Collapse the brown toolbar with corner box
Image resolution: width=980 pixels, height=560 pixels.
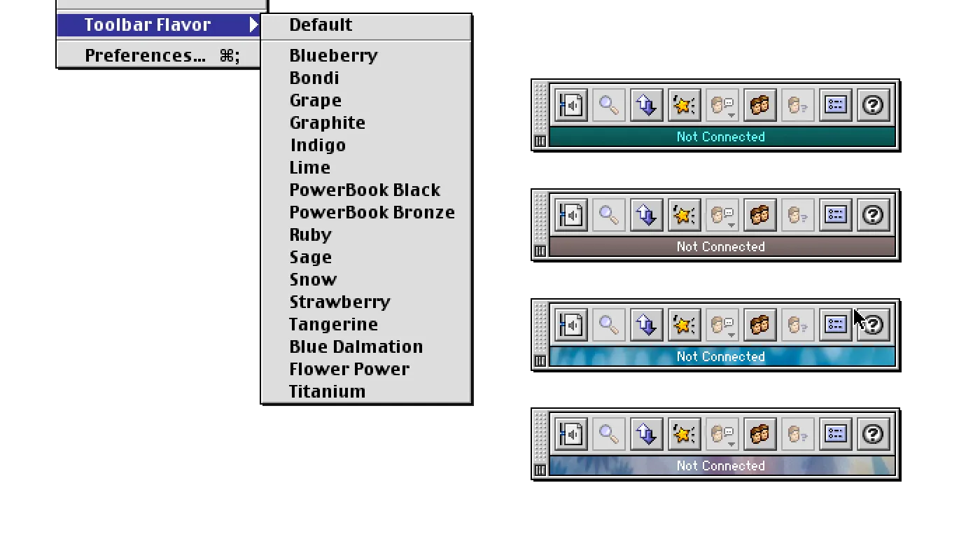540,251
